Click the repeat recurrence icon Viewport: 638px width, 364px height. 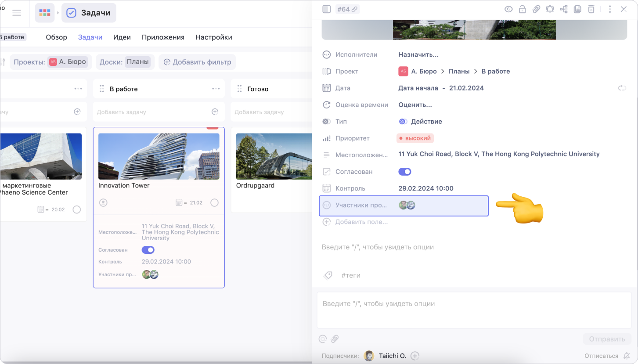pyautogui.click(x=622, y=88)
